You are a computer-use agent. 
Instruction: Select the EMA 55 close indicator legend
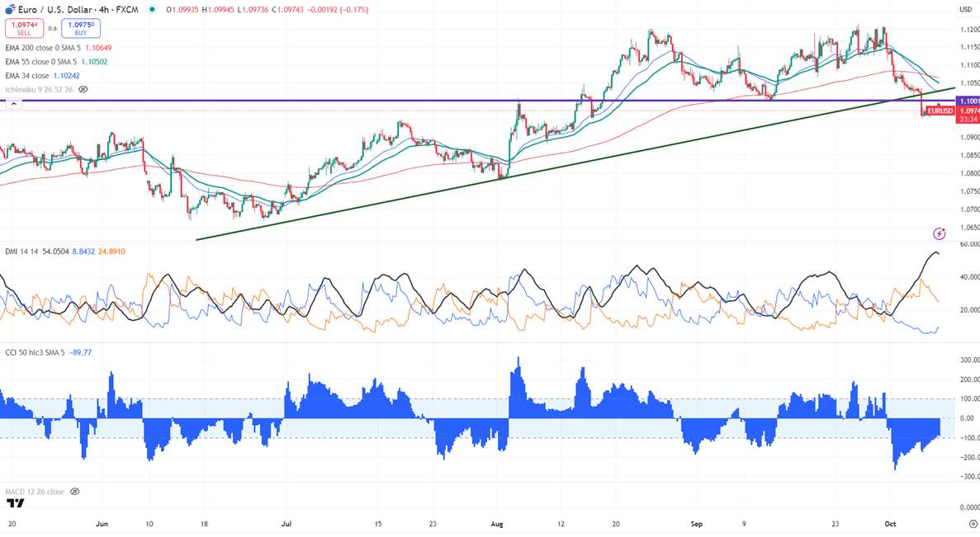(x=40, y=62)
